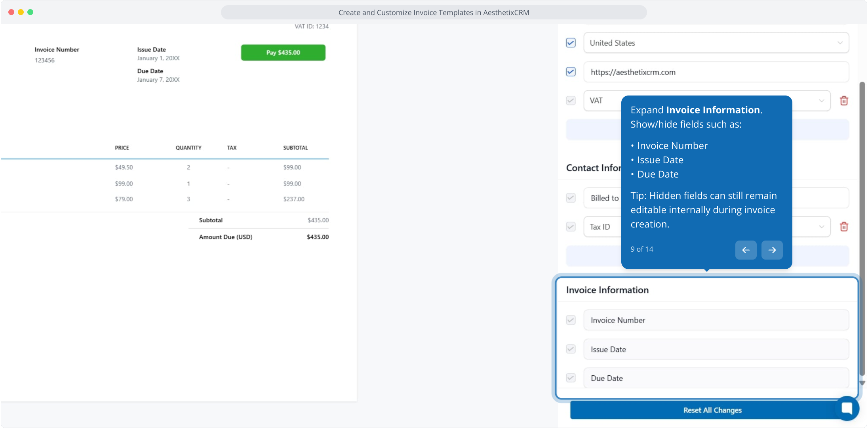Edit the https://aesthetixcrm.com website field
The width and height of the screenshot is (868, 428).
click(x=716, y=72)
